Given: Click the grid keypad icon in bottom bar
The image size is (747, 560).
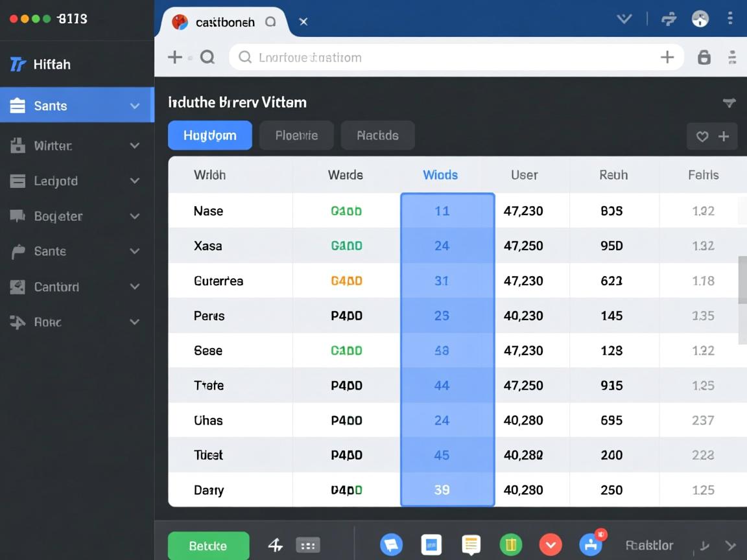Looking at the screenshot, I should click(x=308, y=546).
